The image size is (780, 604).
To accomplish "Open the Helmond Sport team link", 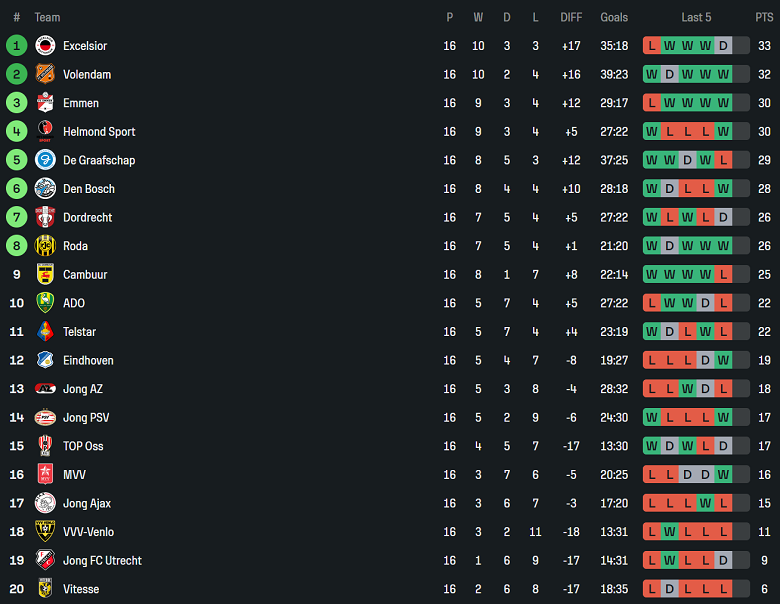I will pos(99,132).
